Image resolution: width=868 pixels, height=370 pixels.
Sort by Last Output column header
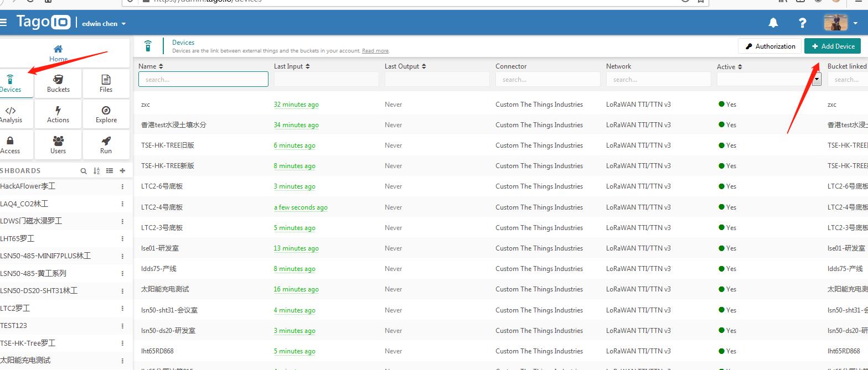(405, 66)
